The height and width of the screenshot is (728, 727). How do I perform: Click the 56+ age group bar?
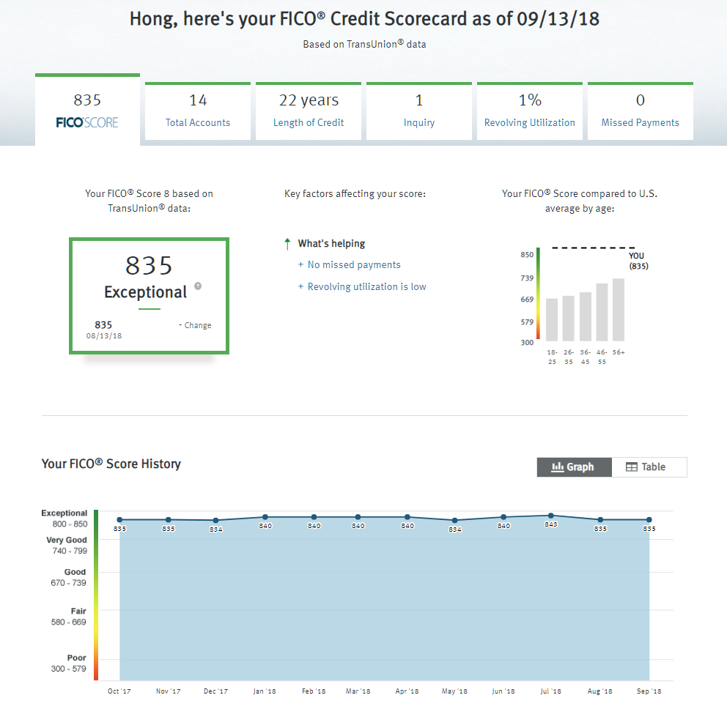coord(619,310)
